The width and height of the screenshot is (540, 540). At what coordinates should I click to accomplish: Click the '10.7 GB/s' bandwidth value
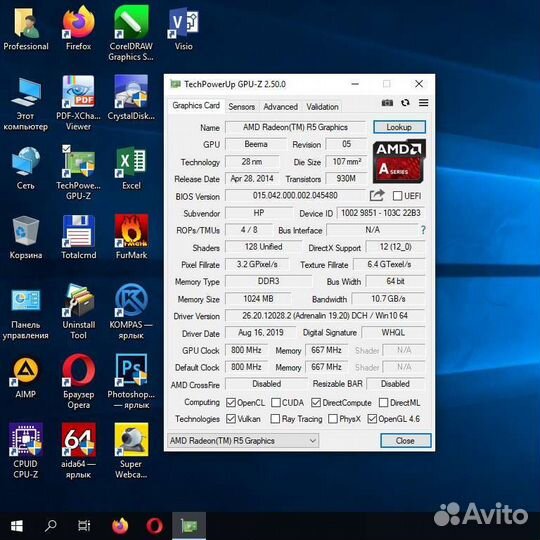pyautogui.click(x=388, y=299)
